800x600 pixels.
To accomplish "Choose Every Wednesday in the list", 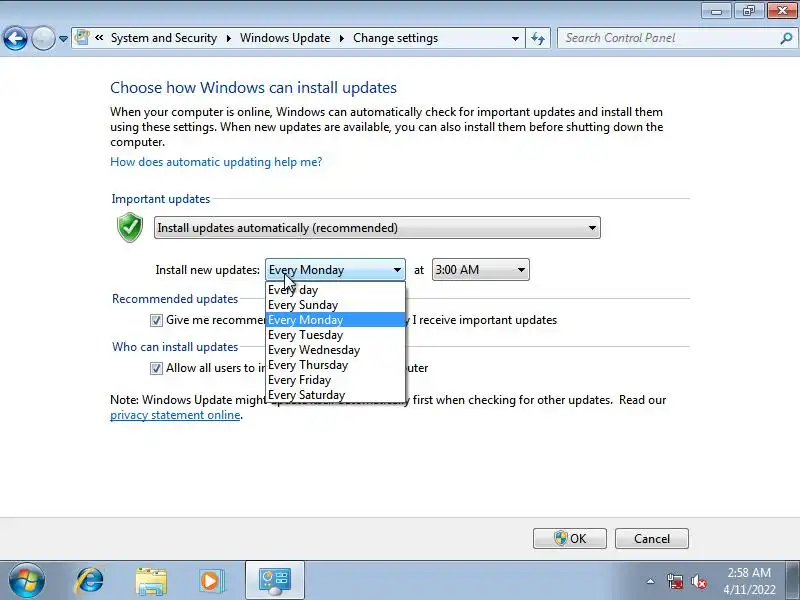I will point(335,350).
